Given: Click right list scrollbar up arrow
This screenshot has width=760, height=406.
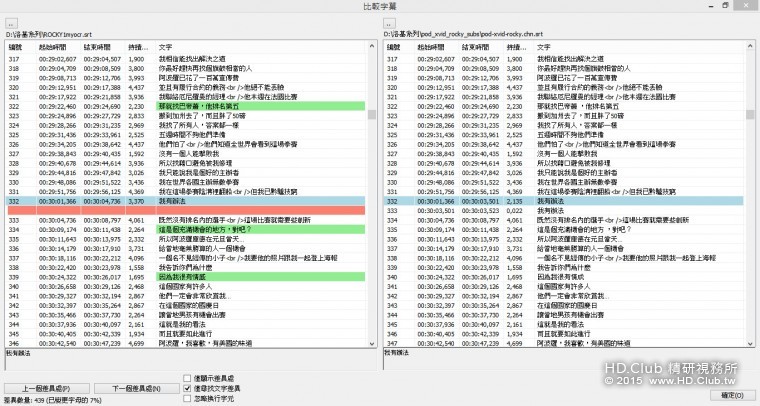Looking at the screenshot, I should point(750,46).
